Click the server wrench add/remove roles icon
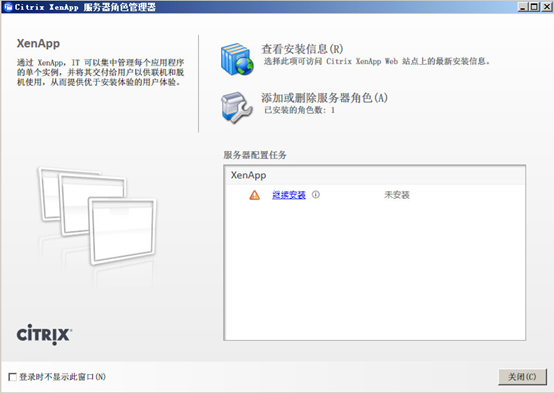This screenshot has height=393, width=554. click(237, 107)
